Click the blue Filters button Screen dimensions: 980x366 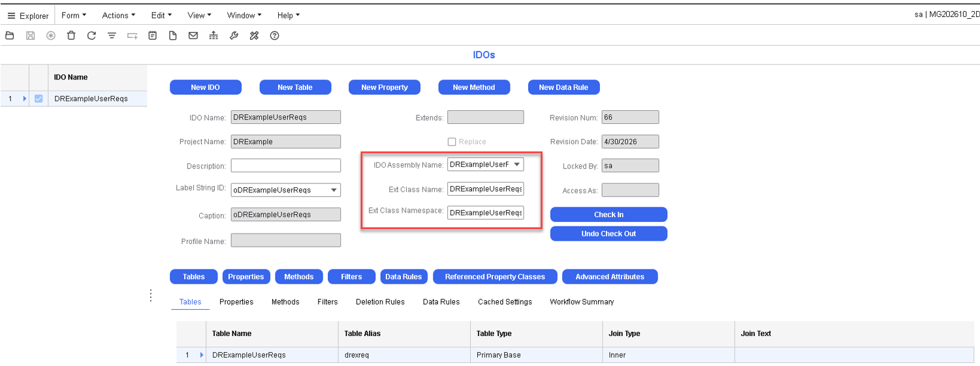[x=351, y=277]
